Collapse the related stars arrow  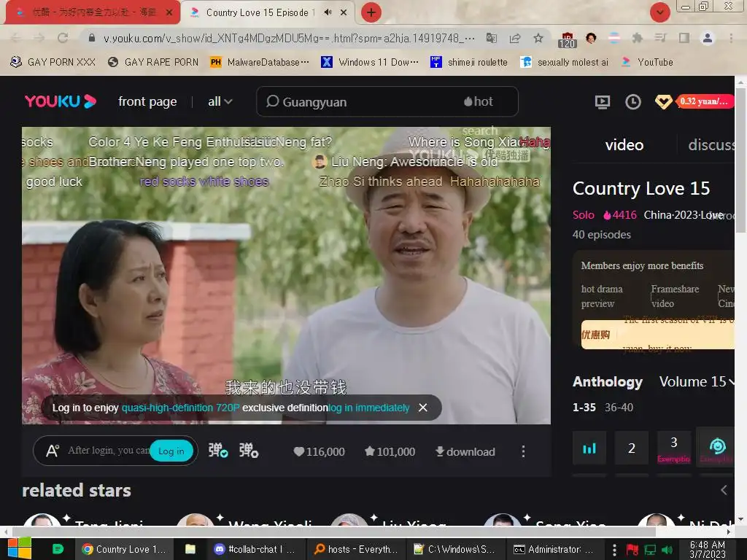pyautogui.click(x=724, y=490)
